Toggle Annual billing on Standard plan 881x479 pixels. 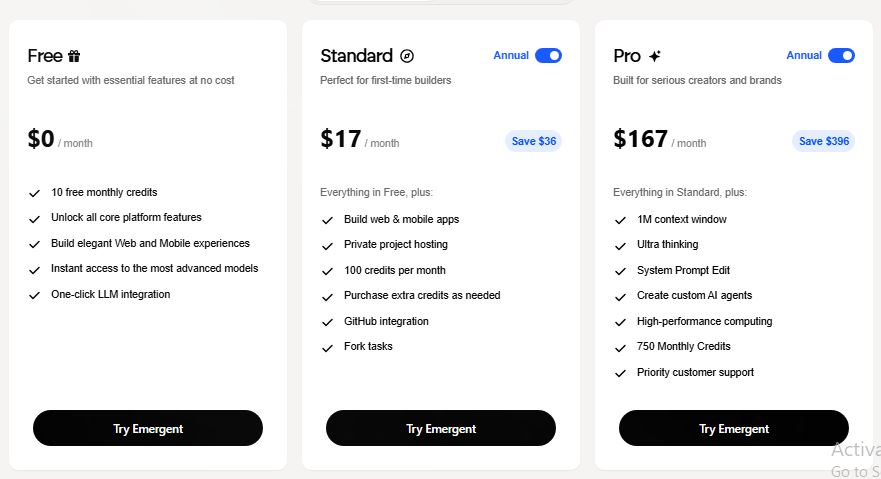click(548, 56)
